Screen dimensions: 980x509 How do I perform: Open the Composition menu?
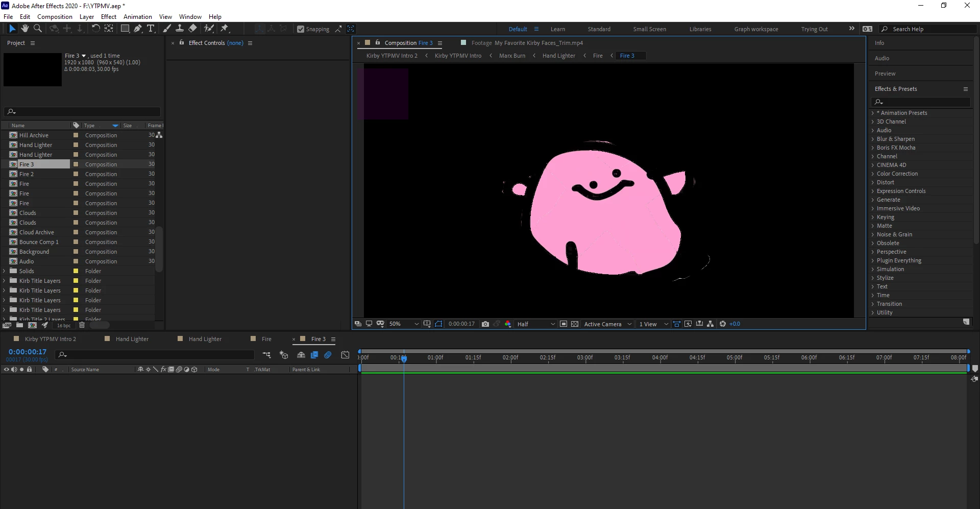click(55, 16)
